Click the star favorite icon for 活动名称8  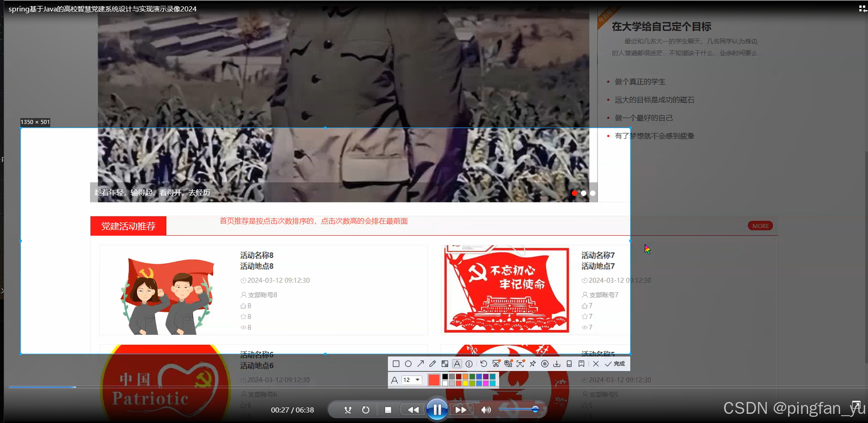click(x=243, y=317)
